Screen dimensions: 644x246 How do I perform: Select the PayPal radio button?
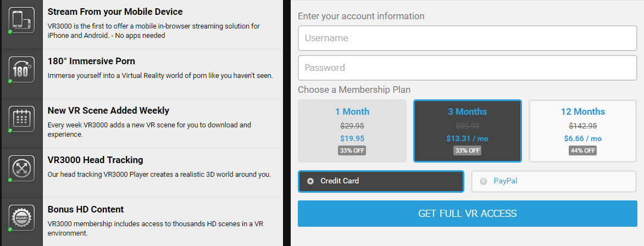[x=484, y=181]
